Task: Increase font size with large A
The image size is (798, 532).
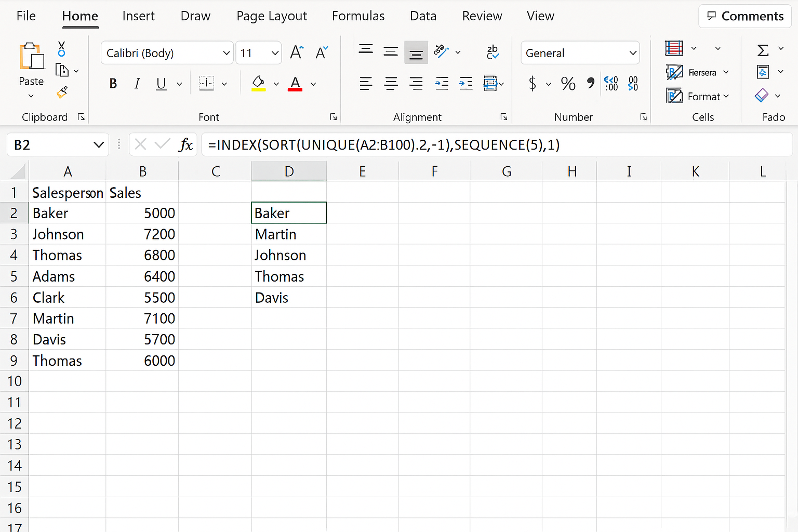Action: click(x=297, y=52)
